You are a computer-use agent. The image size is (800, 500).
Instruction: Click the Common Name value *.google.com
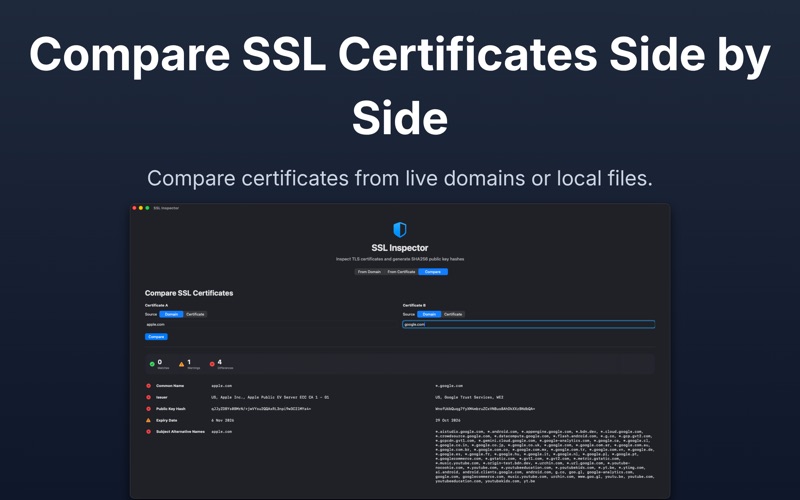click(449, 386)
